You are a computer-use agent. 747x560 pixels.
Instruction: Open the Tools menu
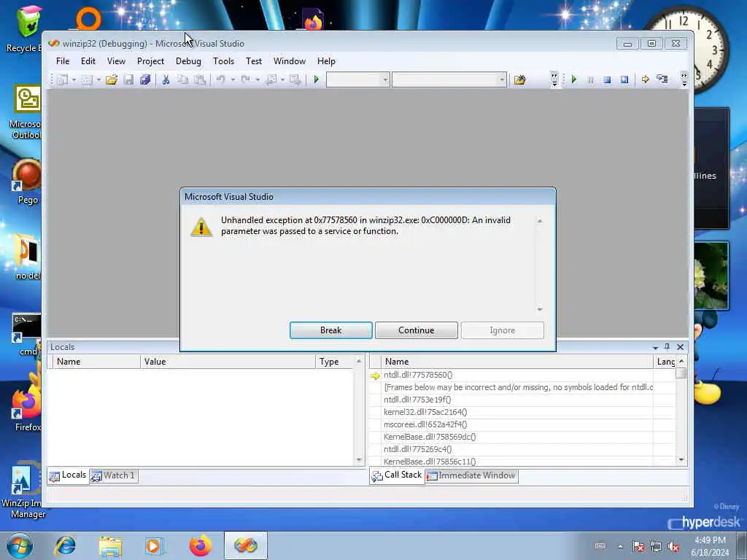pyautogui.click(x=223, y=61)
